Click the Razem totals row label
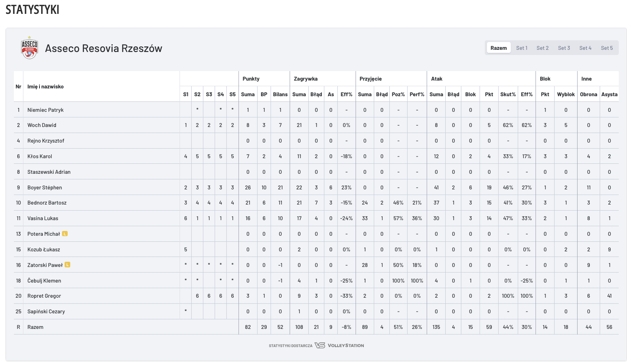Screen dimensions: 627x364 pos(35,327)
